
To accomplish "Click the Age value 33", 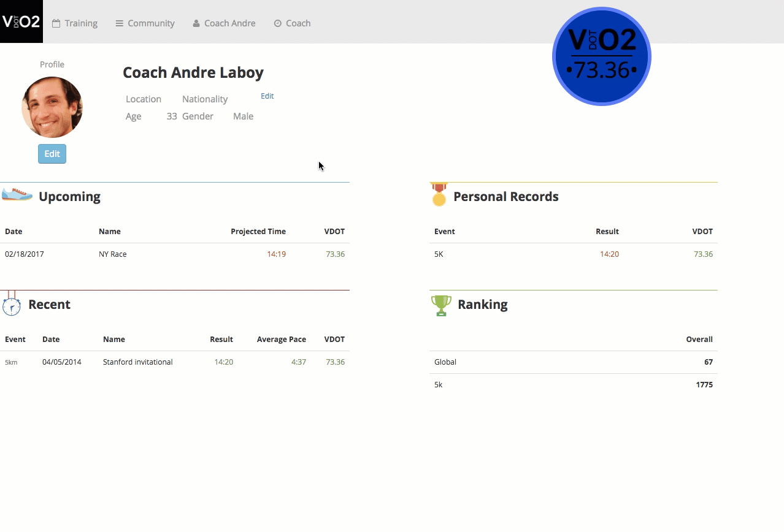I will [172, 116].
